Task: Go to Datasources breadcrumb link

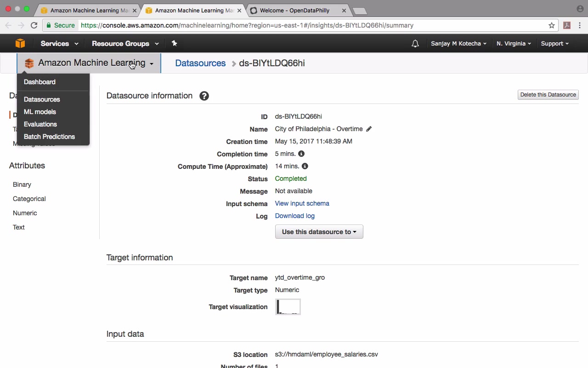Action: (200, 63)
